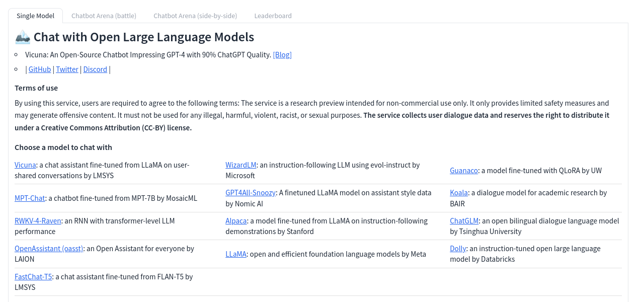This screenshot has height=302, width=644.
Task: Open the RWKV-4-Raven link
Action: tap(38, 221)
